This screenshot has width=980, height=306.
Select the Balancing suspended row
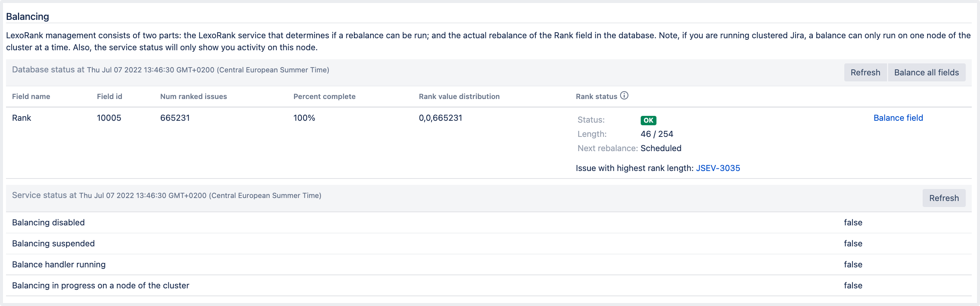pos(53,243)
